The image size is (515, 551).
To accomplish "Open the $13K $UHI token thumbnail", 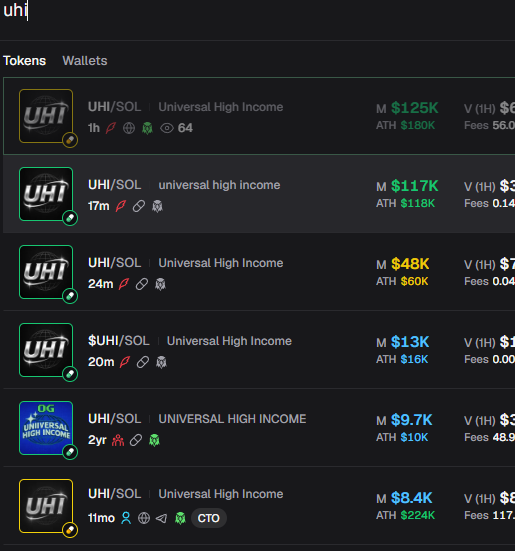I will coord(46,350).
